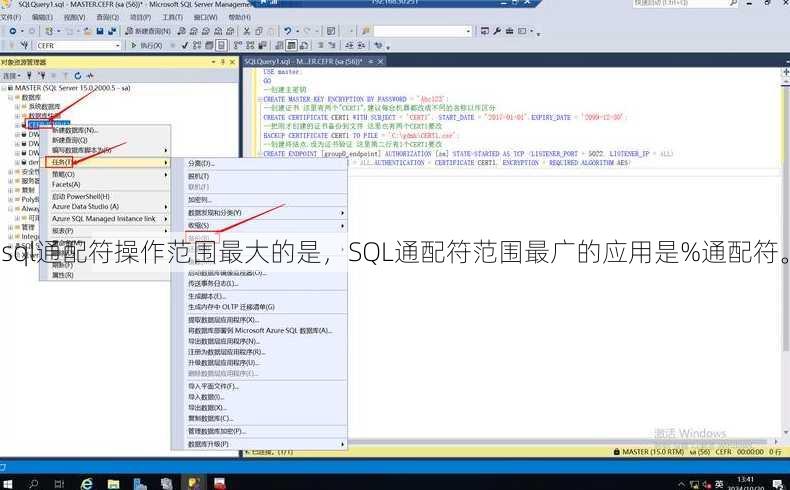Show system tray hidden icons chevron
Viewport: 790px width, 490px height.
pos(681,484)
